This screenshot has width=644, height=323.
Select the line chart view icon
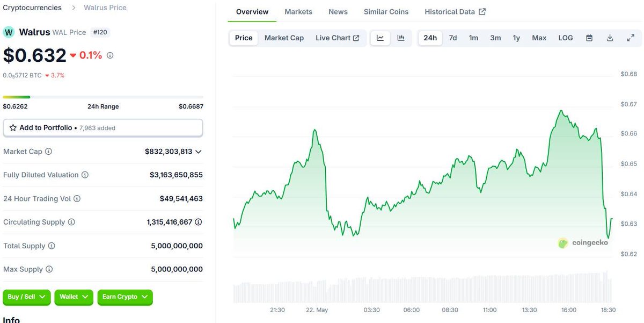coord(380,38)
